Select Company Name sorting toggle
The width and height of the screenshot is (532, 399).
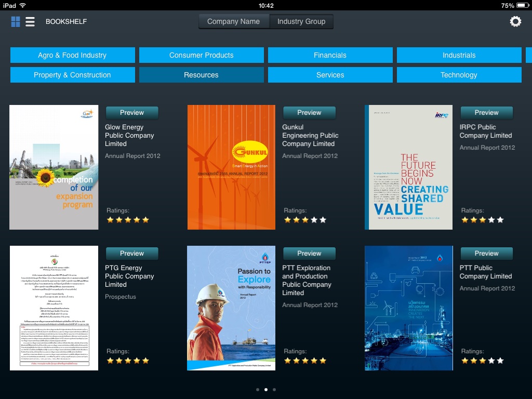coord(233,21)
